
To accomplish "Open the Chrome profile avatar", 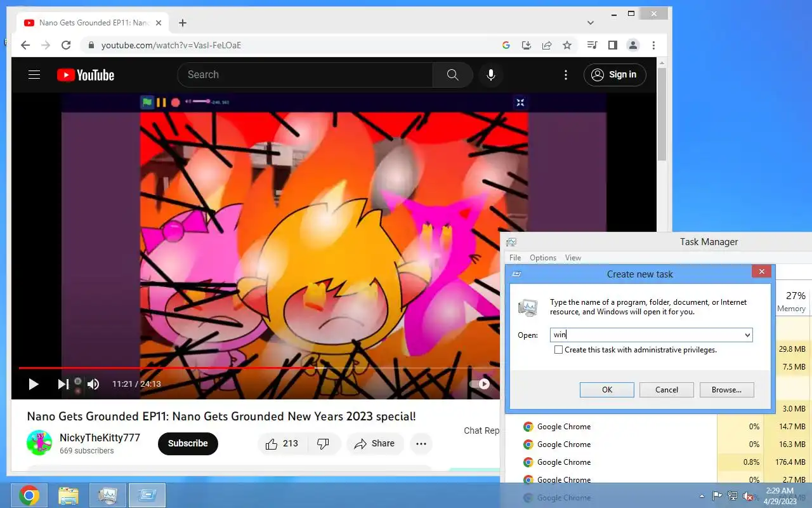I will tap(632, 45).
